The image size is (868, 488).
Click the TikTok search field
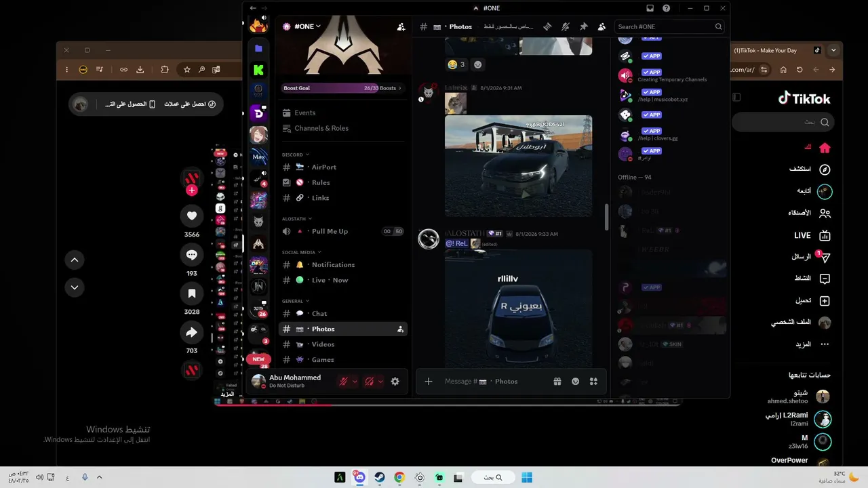point(784,122)
